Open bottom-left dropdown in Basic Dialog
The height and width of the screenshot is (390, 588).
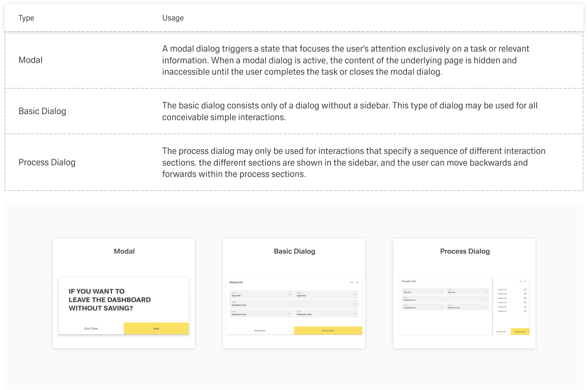pyautogui.click(x=289, y=313)
